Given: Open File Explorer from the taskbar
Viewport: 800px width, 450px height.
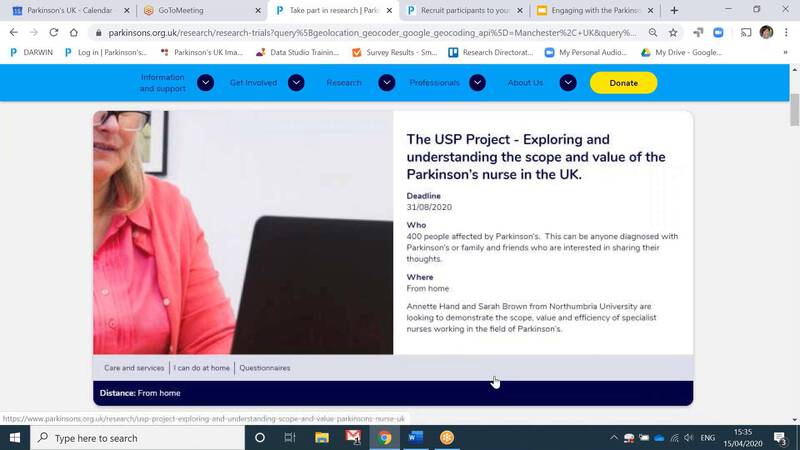Looking at the screenshot, I should point(321,438).
